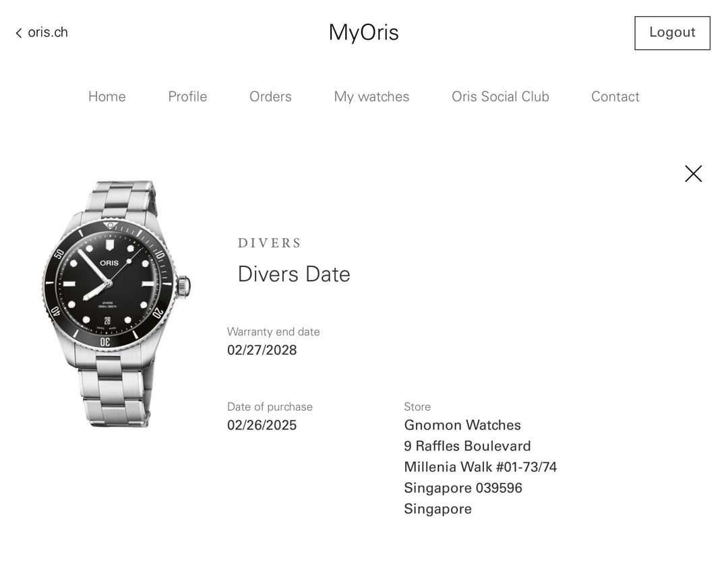Go to the Contact page

(x=615, y=96)
